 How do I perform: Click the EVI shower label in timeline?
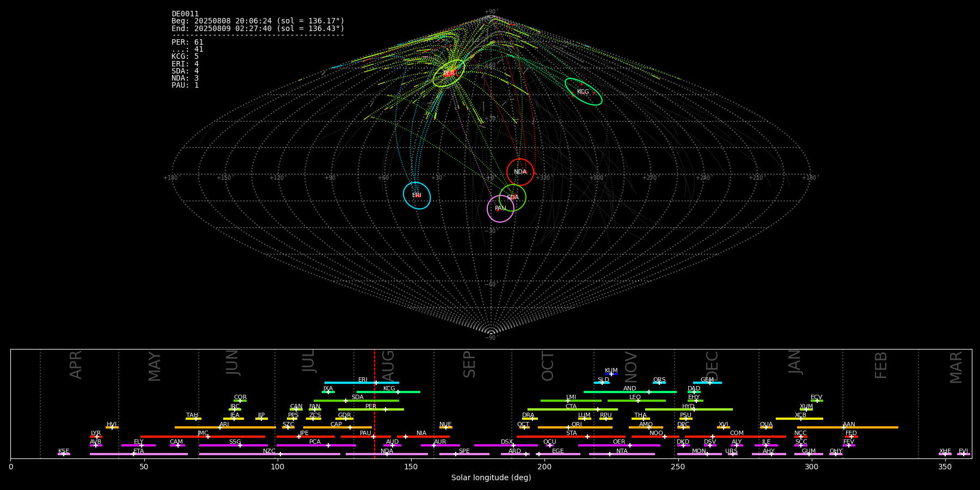tap(963, 451)
